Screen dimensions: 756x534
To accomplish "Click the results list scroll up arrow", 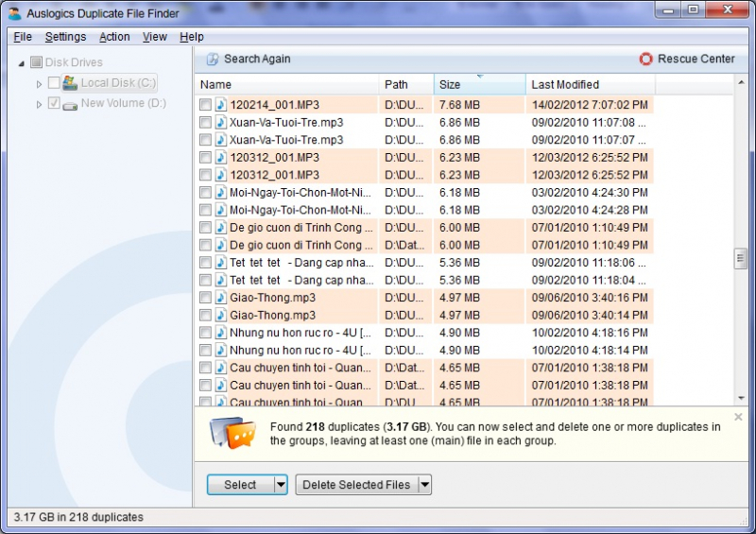I will 741,82.
